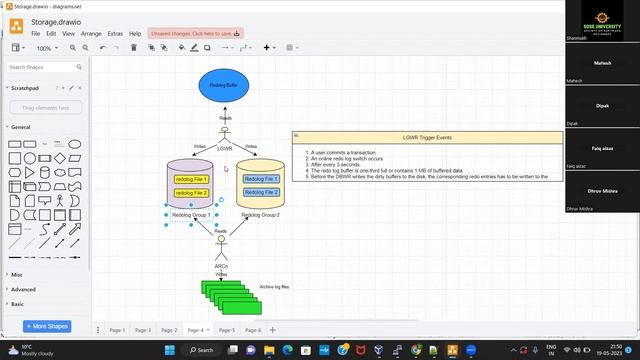Click the Redo arrow icon

click(x=116, y=48)
